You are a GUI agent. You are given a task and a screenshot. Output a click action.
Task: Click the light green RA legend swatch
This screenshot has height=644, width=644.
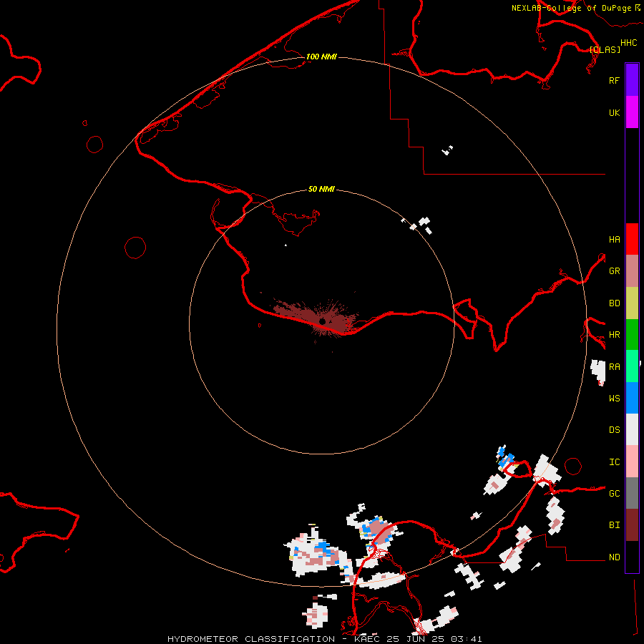[632, 366]
